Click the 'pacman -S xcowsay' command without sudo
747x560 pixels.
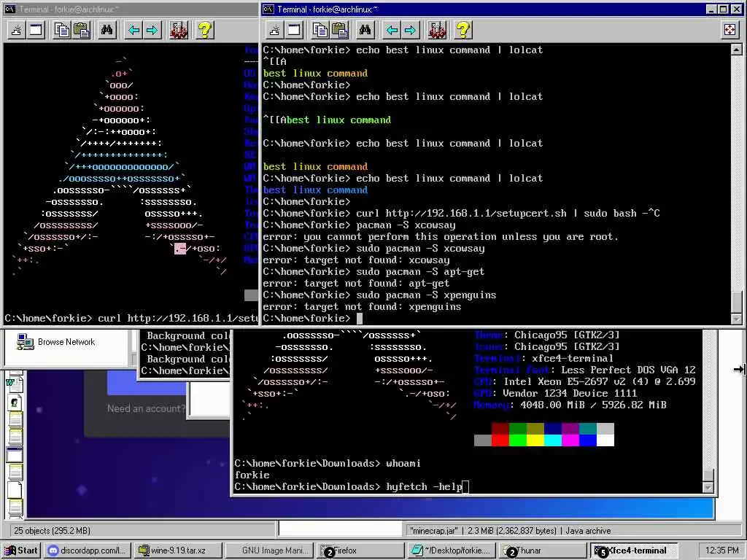pos(359,225)
